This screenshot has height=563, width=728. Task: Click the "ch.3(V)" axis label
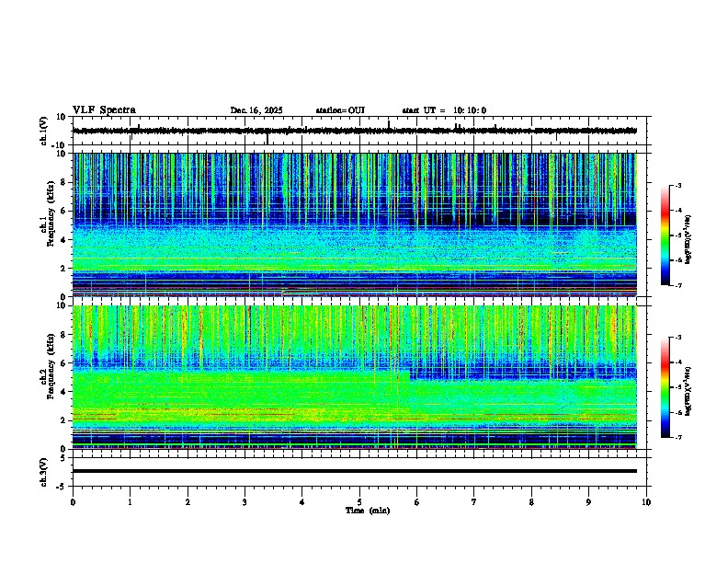point(44,472)
